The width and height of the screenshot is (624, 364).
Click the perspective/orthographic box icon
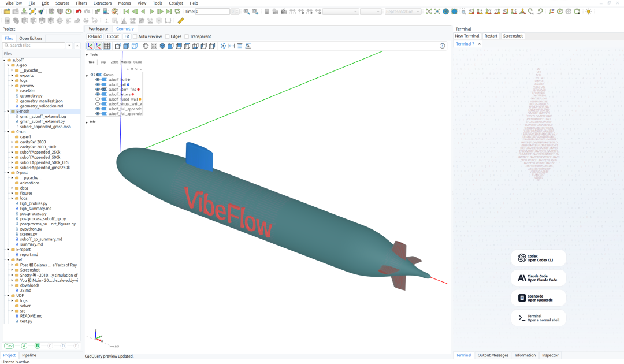(x=118, y=46)
